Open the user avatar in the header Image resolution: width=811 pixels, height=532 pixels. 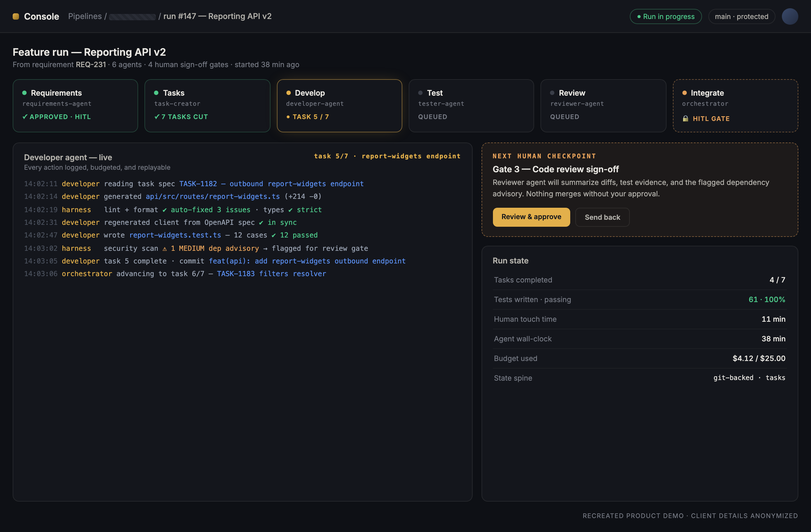(x=789, y=16)
